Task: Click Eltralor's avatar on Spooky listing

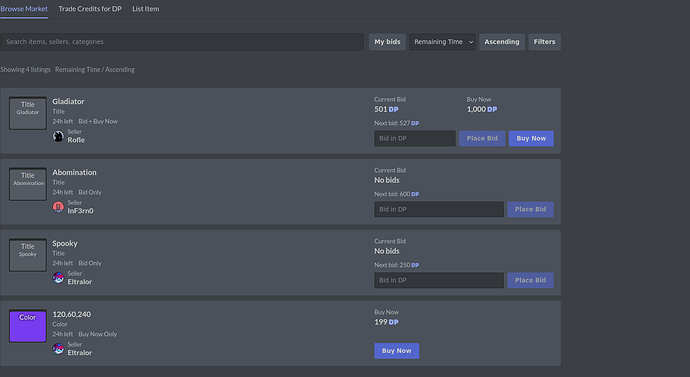Action: (x=58, y=278)
